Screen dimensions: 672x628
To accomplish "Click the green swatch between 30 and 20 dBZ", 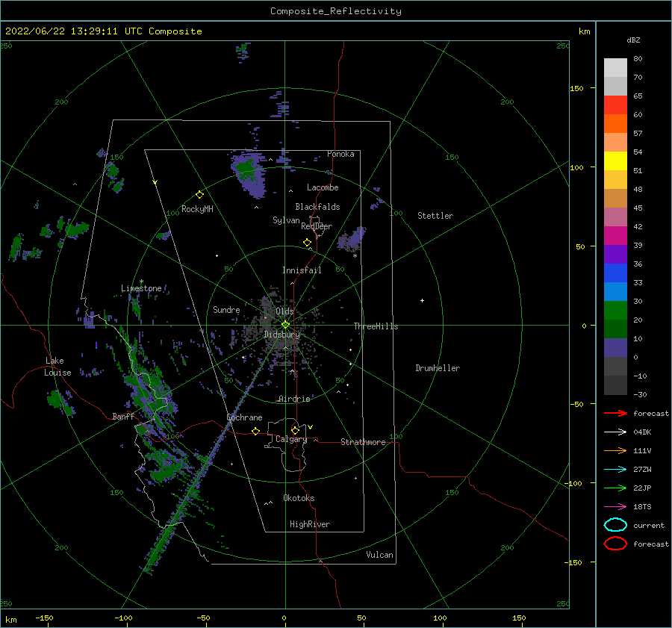I will [x=615, y=311].
